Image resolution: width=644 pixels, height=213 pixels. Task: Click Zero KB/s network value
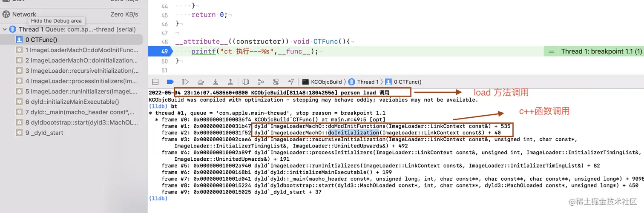click(x=124, y=14)
